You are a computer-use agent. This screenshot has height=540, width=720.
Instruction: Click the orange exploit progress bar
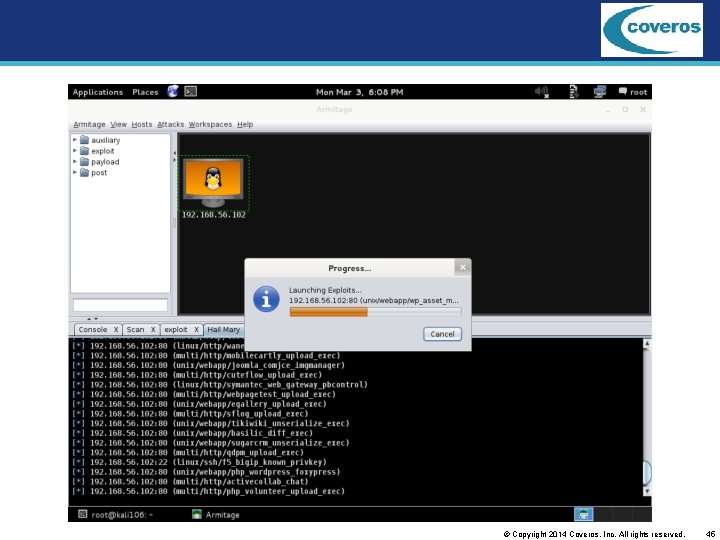(376, 312)
